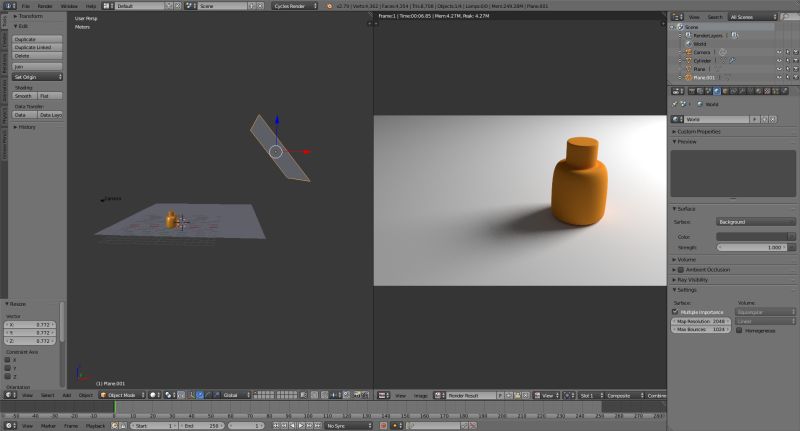Screen dimensions: 800x431
Task: Click the 3D viewport editor type icon
Action: pyautogui.click(x=10, y=395)
